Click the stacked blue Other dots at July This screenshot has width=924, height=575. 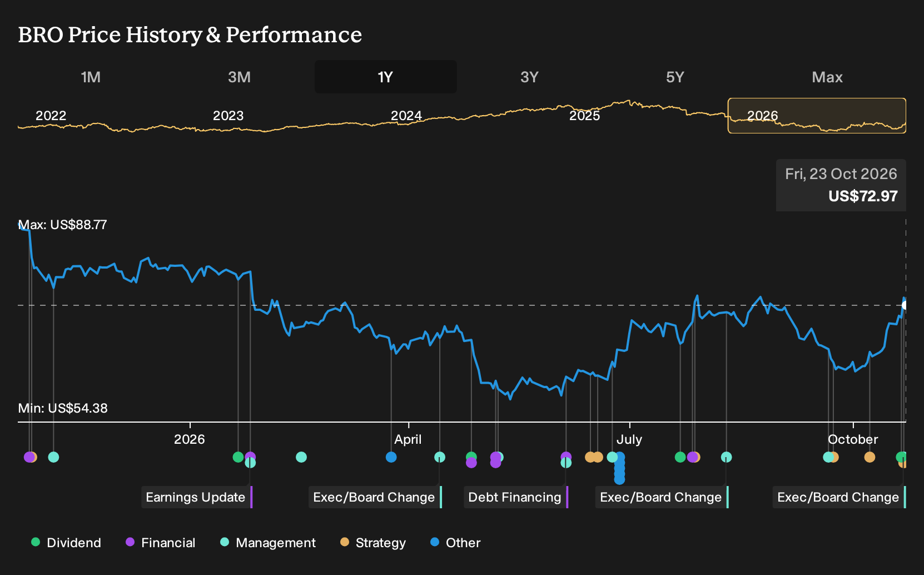620,468
